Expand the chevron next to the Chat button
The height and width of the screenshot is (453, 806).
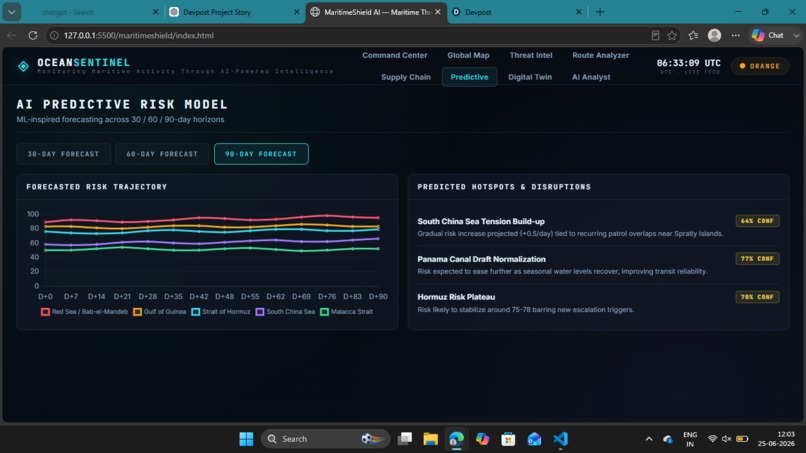point(796,35)
